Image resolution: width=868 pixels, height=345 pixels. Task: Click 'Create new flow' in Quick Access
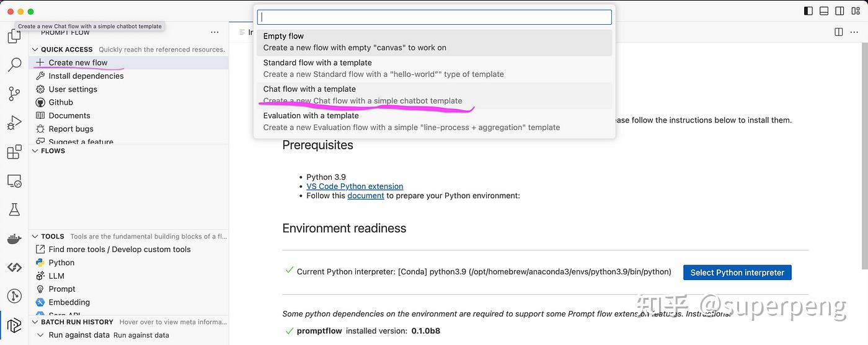click(78, 63)
